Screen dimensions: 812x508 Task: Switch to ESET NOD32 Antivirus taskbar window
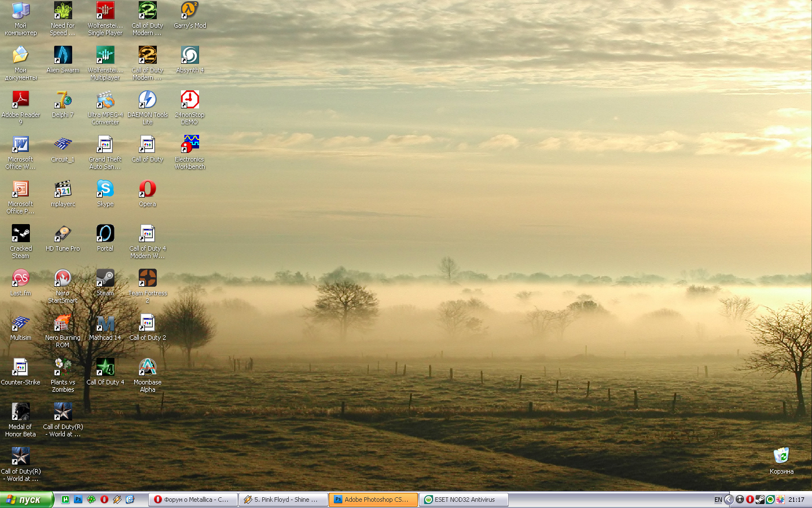click(464, 500)
